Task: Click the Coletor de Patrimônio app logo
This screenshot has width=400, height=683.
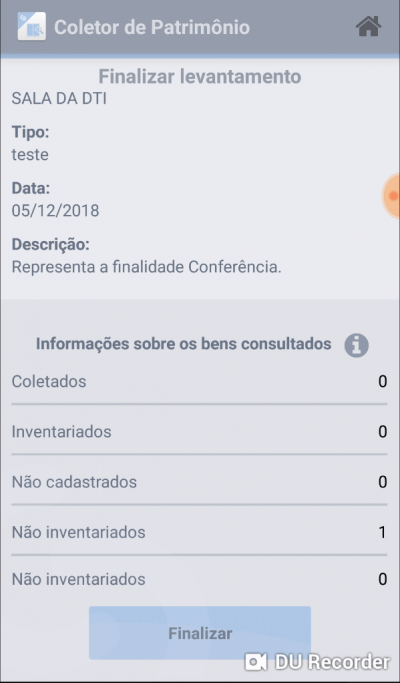Action: pyautogui.click(x=31, y=27)
